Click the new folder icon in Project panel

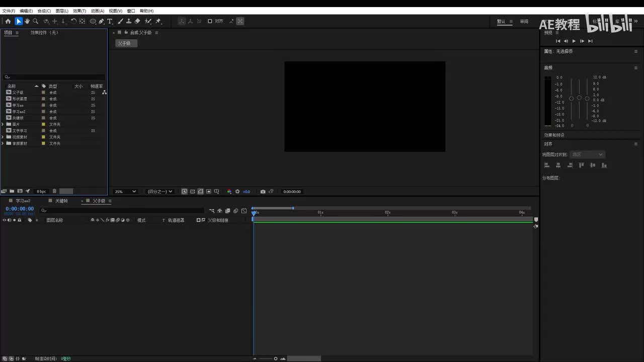[12, 191]
